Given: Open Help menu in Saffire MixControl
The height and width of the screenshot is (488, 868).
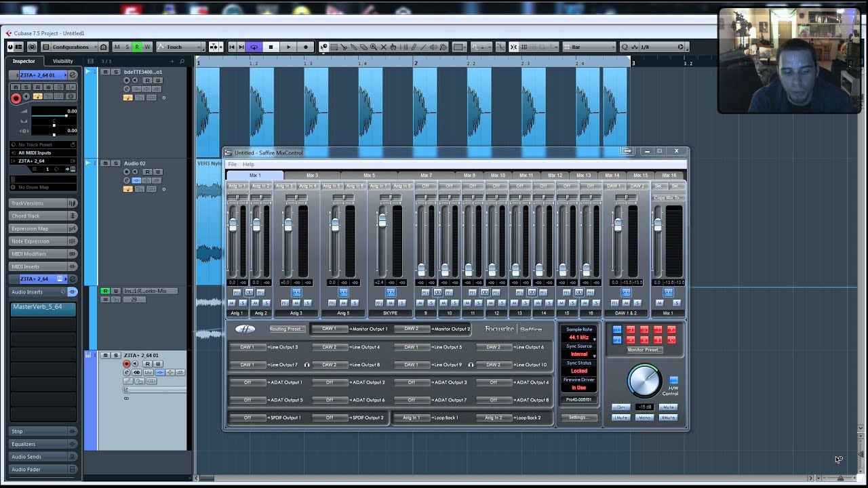Looking at the screenshot, I should click(248, 164).
